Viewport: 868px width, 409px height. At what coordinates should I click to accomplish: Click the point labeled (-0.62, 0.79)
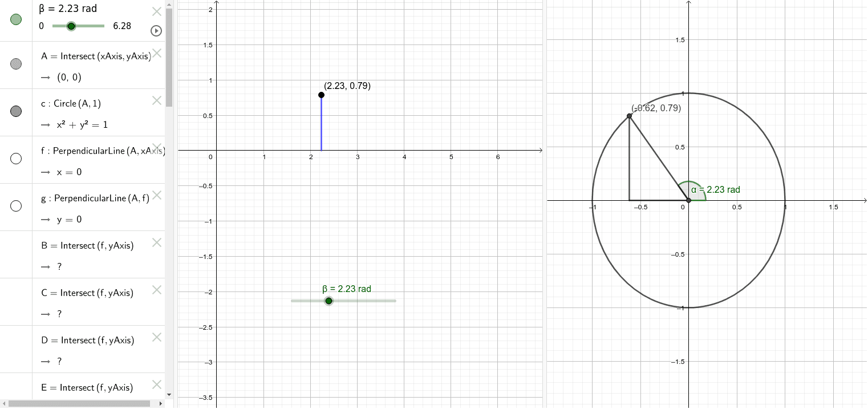coord(630,116)
